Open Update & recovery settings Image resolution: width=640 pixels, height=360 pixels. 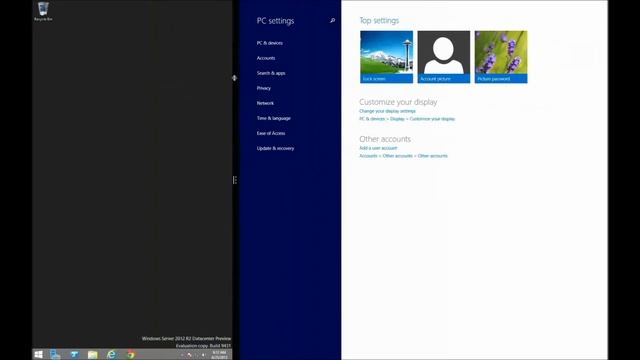point(275,148)
